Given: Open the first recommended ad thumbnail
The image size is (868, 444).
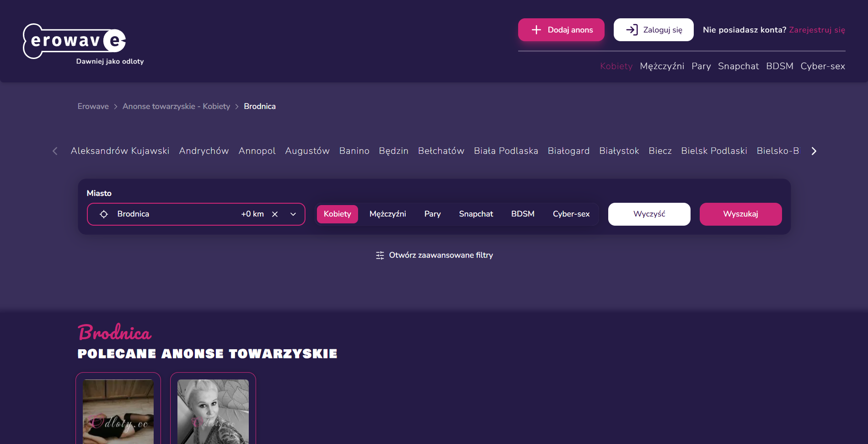Looking at the screenshot, I should point(118,412).
